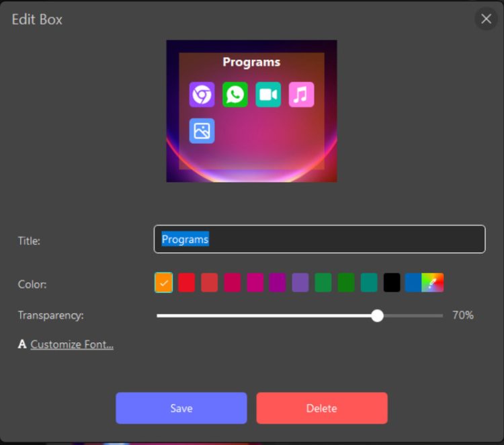Pick the violet purple color swatch

point(300,283)
